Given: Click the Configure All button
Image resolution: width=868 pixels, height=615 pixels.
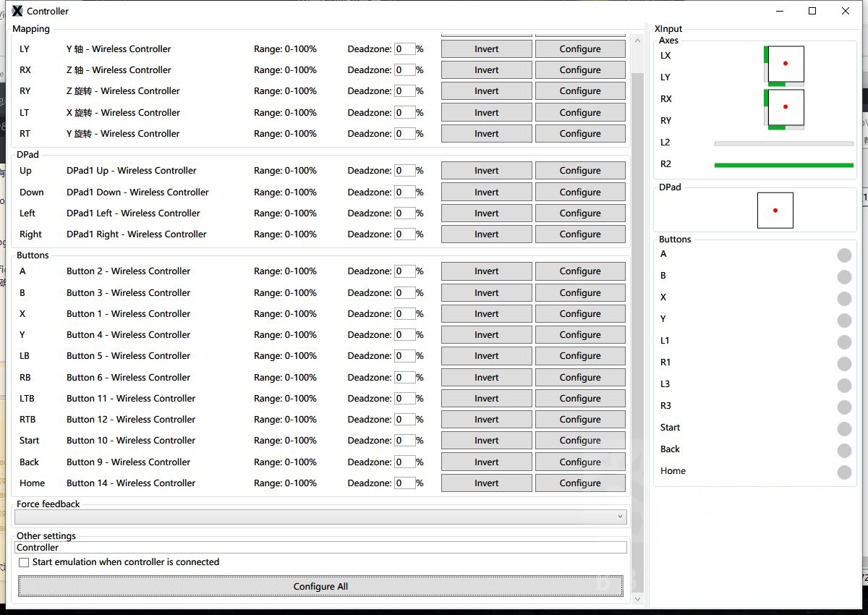Looking at the screenshot, I should pos(320,586).
